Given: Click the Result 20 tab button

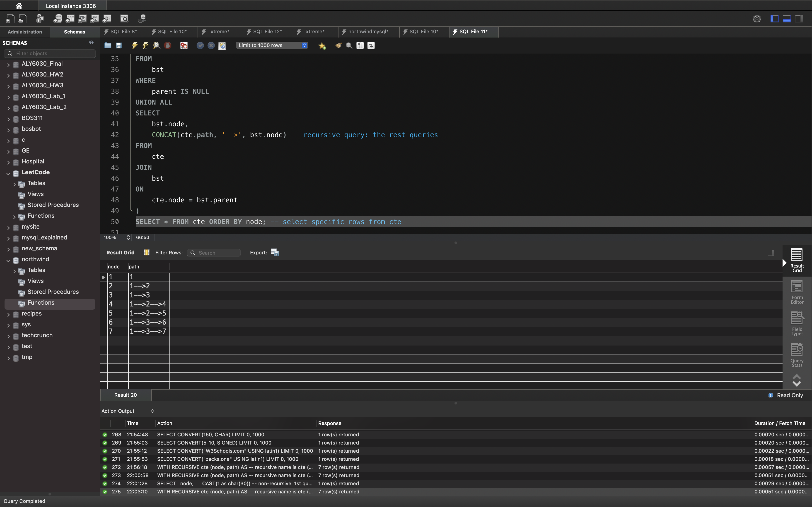Looking at the screenshot, I should [x=126, y=395].
